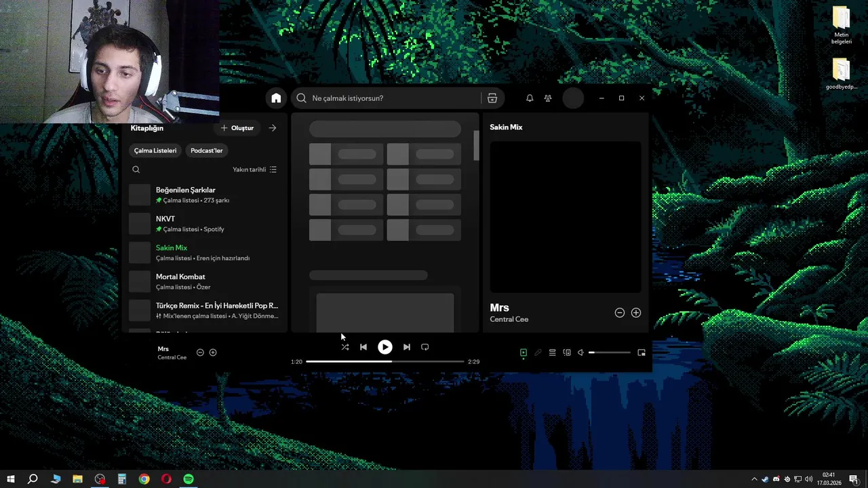Select the goodbyedp desktop folder
The height and width of the screenshot is (488, 868).
pyautogui.click(x=841, y=74)
